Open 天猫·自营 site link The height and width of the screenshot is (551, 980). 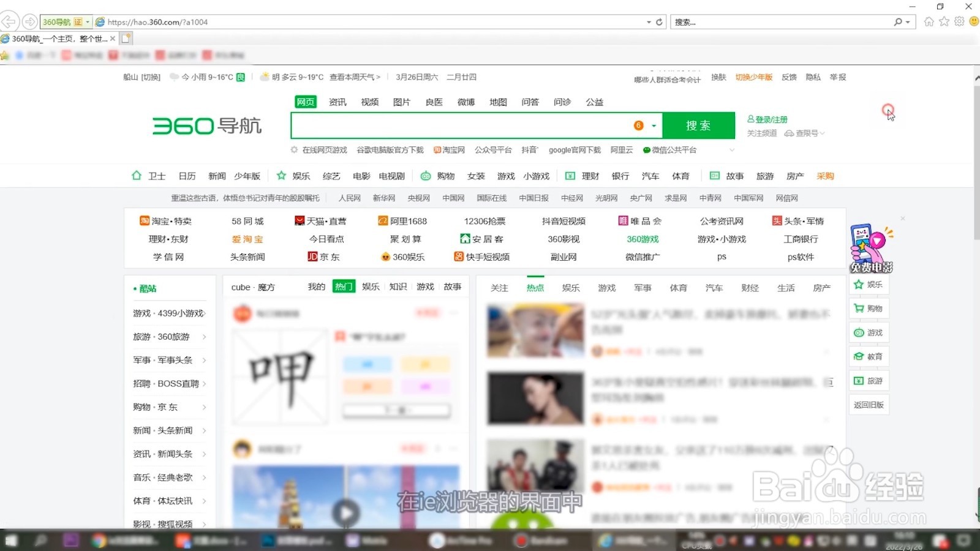pos(320,221)
